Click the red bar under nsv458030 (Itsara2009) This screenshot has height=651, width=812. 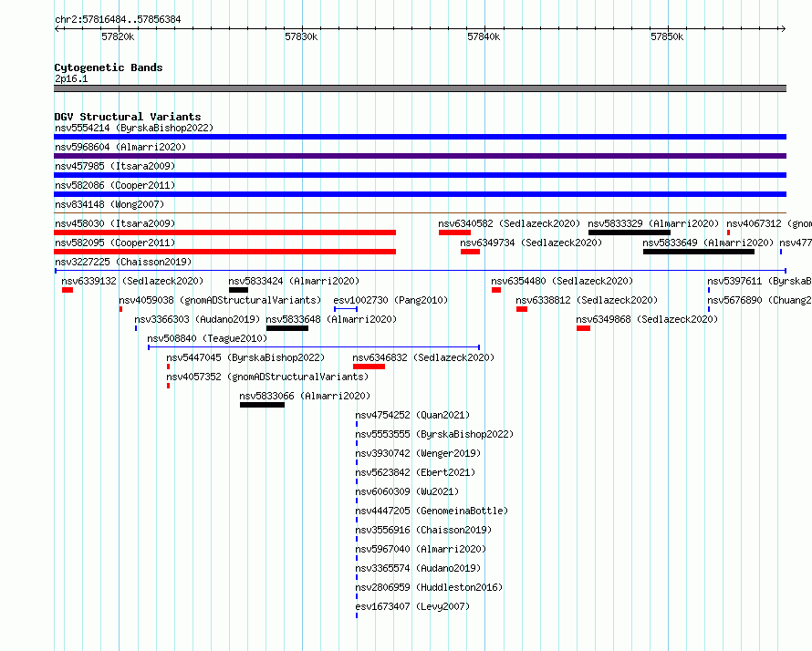224,232
